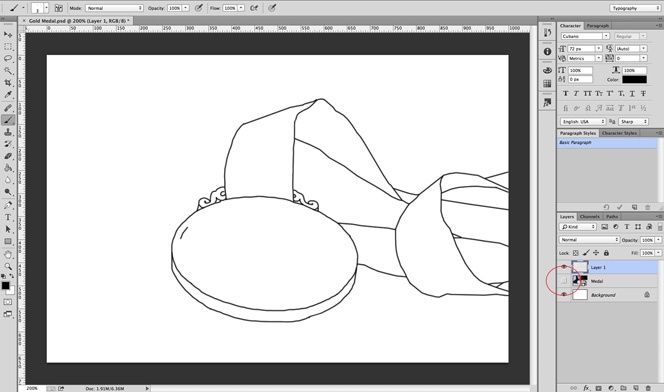
Task: Select the Clone Stamp tool
Action: 8,132
